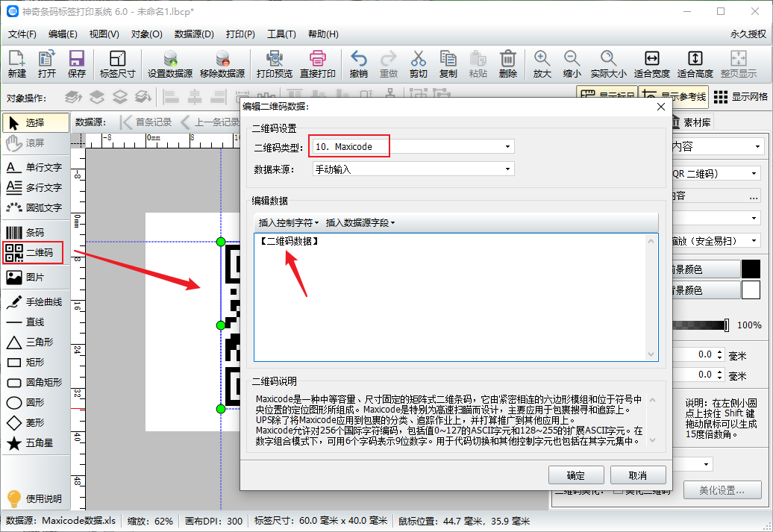The width and height of the screenshot is (773, 532).
Task: Dismiss the dialog with 取消
Action: click(638, 475)
